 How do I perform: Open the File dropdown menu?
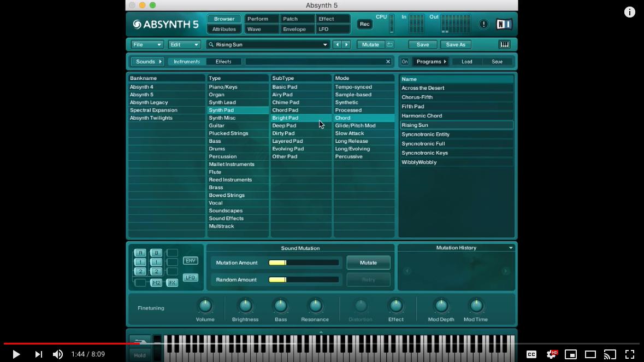[147, 44]
